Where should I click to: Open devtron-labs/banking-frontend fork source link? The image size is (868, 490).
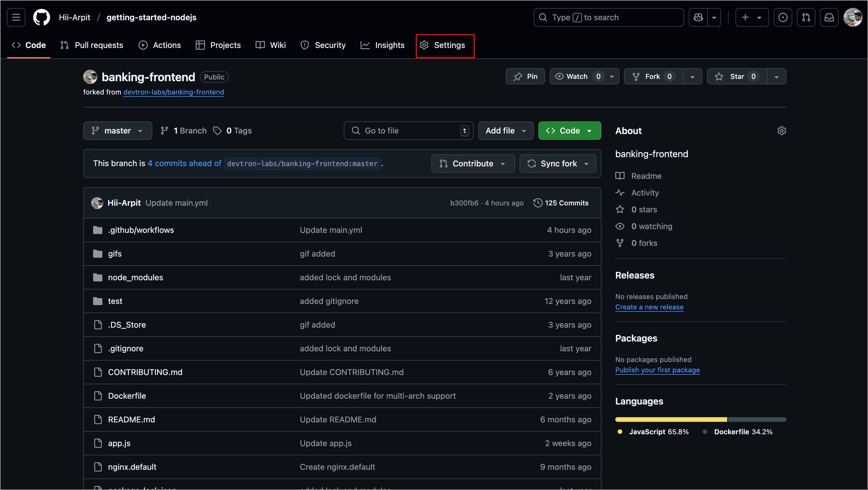point(173,92)
